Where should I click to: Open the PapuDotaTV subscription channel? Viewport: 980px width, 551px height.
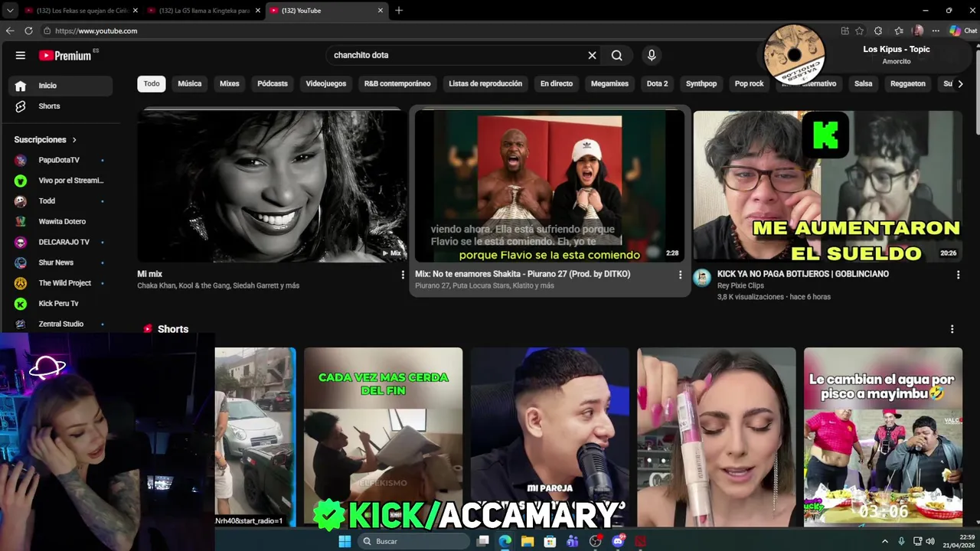point(60,160)
